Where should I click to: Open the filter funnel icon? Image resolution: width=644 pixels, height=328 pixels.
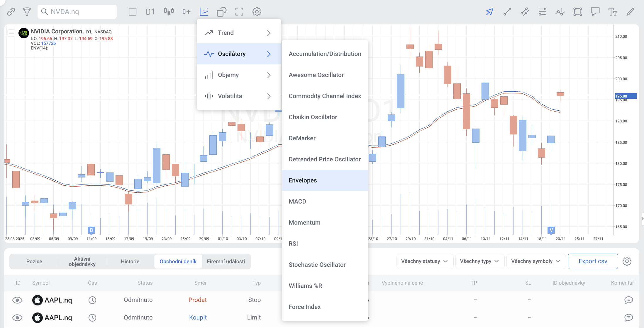(27, 12)
